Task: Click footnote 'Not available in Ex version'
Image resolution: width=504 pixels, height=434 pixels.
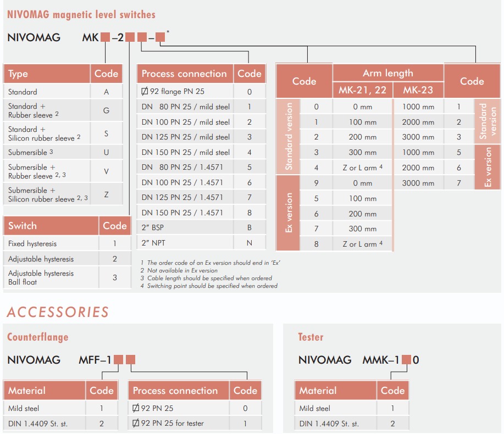Action: point(179,270)
